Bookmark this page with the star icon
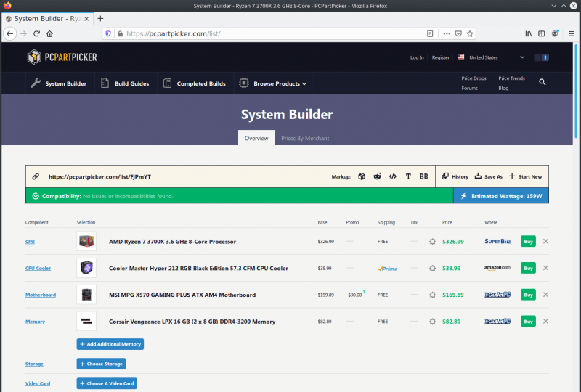581x392 pixels. [x=470, y=33]
